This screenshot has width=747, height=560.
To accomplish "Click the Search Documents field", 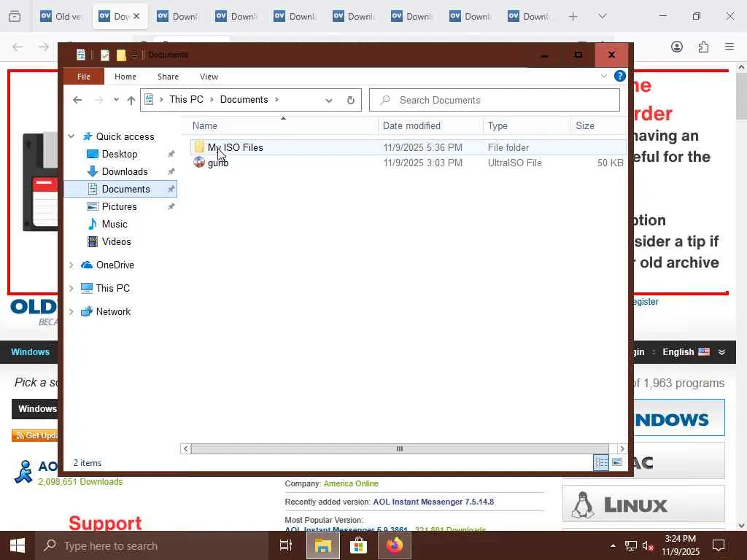I will (495, 100).
